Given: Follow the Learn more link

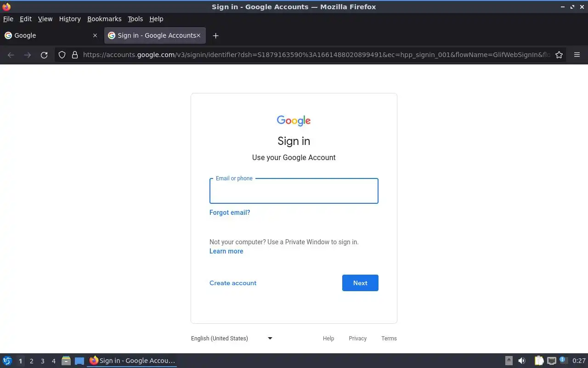Looking at the screenshot, I should tap(226, 251).
